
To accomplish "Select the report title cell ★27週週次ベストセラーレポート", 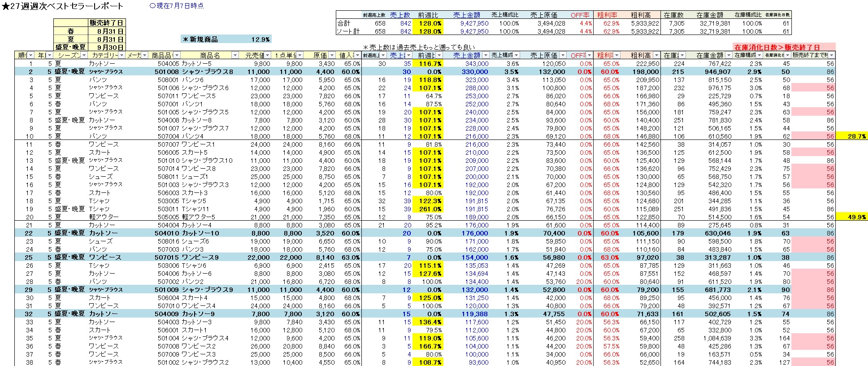I will coord(63,6).
